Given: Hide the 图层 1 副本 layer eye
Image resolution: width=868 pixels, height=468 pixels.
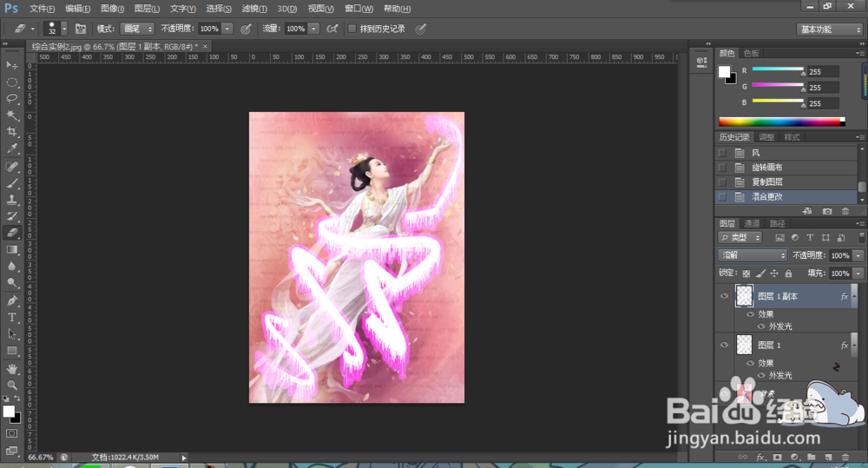Looking at the screenshot, I should click(x=724, y=296).
